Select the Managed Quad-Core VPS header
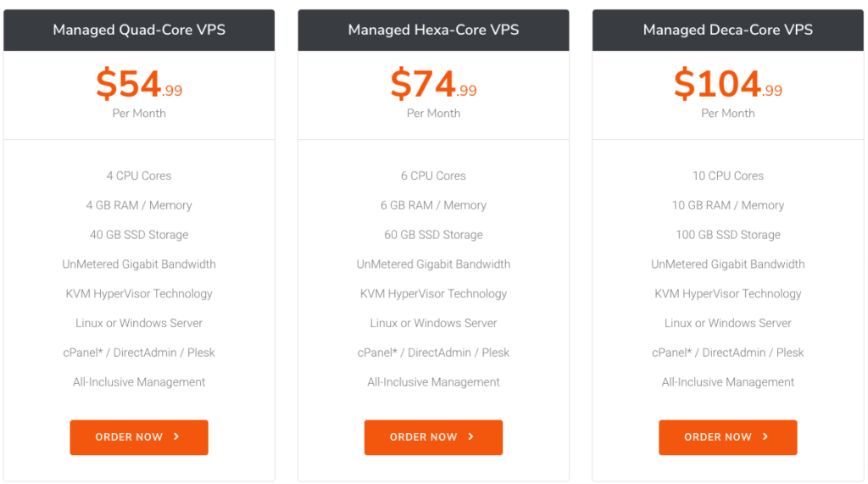Screen dimensions: 868x484 point(139,30)
